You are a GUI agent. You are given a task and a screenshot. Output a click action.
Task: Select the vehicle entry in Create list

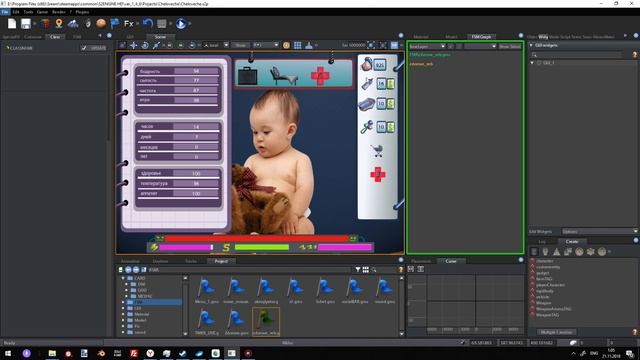542,297
